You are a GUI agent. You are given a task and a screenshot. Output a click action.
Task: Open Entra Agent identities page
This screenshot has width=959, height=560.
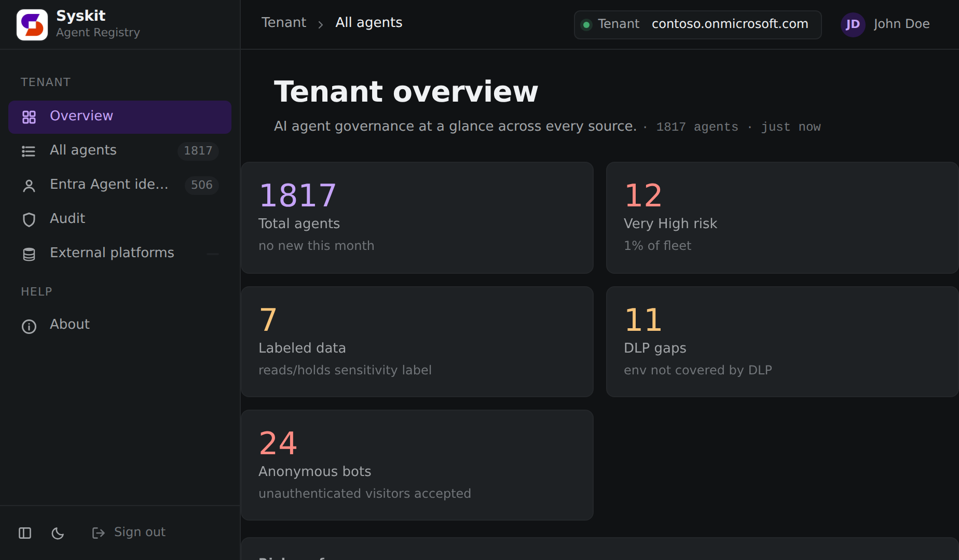click(x=120, y=185)
